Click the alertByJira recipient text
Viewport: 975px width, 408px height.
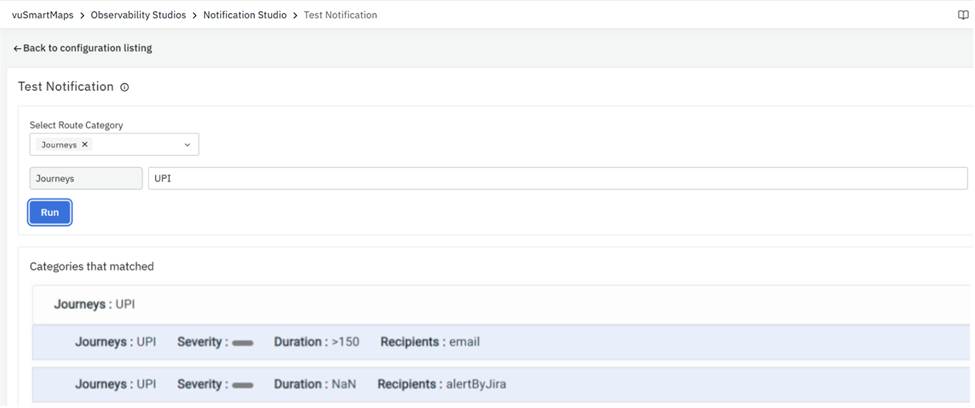(x=476, y=384)
